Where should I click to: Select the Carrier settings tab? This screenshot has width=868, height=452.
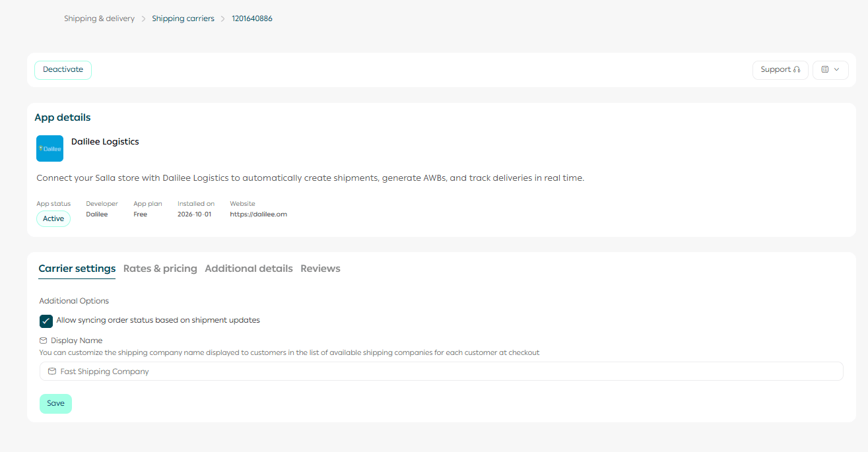[77, 269]
